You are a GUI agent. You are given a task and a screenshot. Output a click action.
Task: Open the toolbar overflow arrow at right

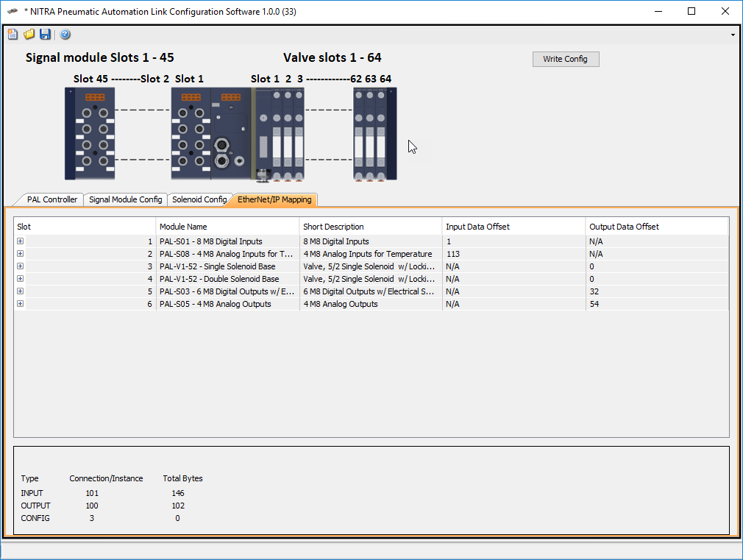pos(733,35)
